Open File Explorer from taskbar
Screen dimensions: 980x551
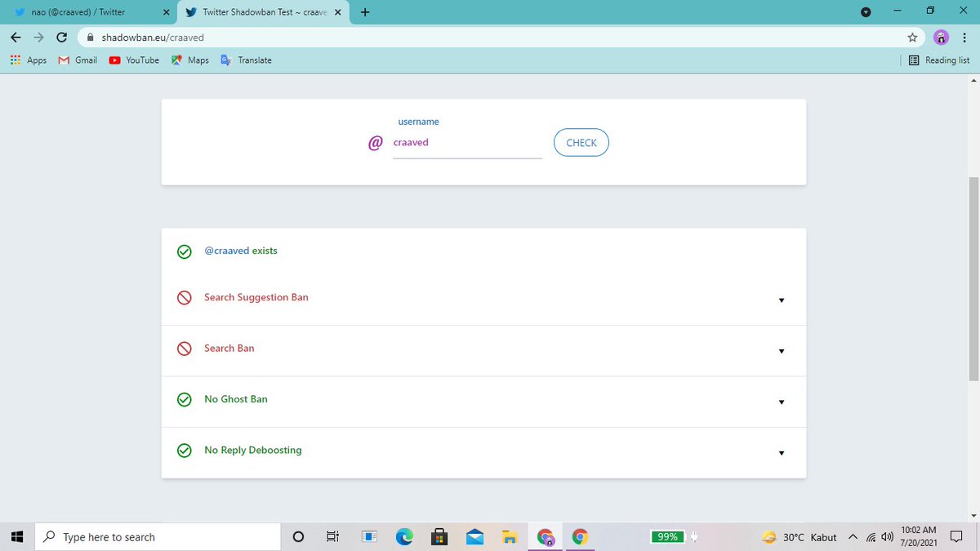510,536
